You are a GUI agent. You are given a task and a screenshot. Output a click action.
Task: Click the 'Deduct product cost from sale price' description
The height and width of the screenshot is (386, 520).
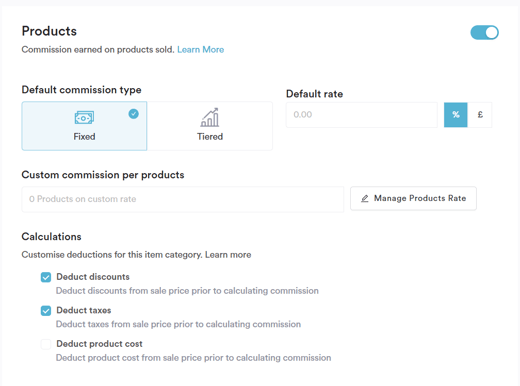194,358
